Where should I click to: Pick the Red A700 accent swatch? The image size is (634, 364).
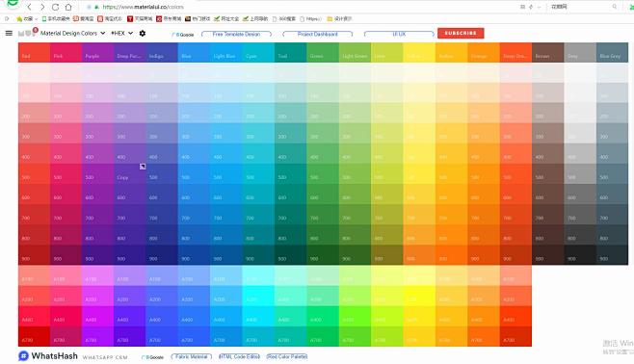[x=35, y=336]
